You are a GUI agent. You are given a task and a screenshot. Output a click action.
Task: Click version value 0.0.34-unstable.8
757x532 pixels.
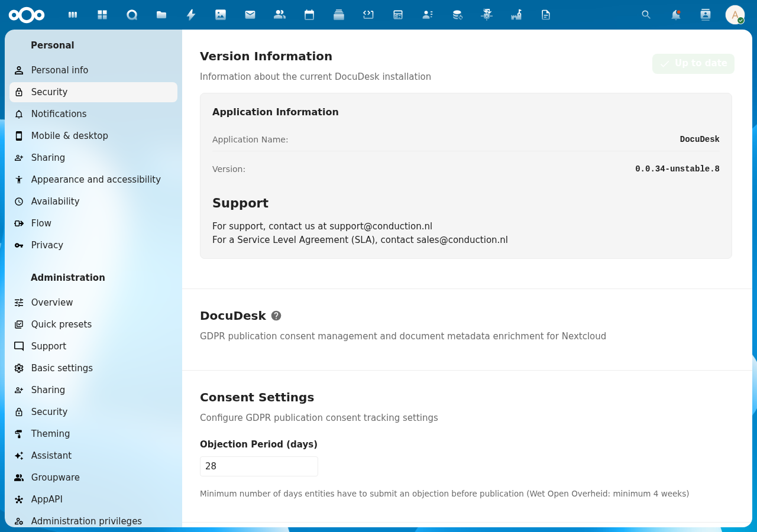click(x=677, y=169)
